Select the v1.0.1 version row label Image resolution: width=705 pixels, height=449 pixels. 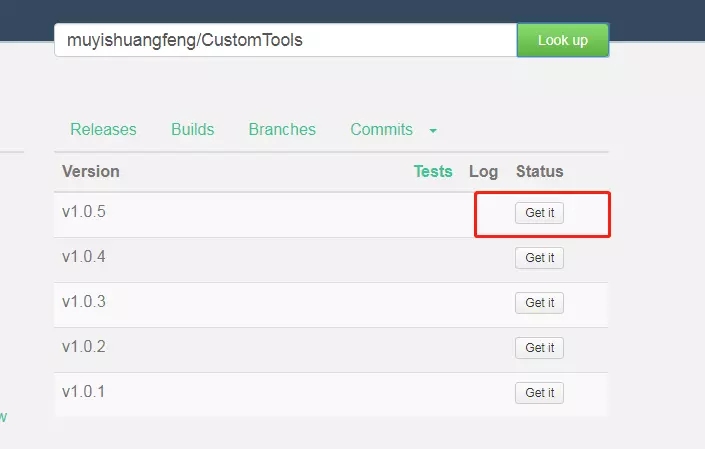84,391
